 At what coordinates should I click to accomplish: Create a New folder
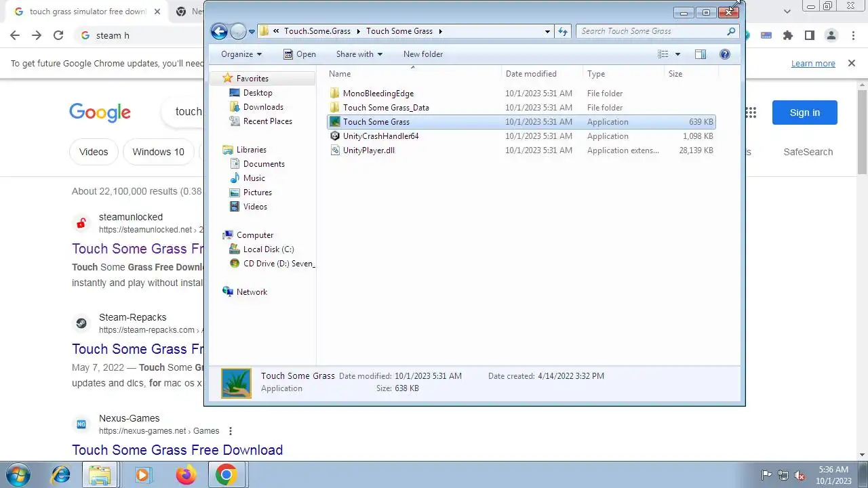423,54
